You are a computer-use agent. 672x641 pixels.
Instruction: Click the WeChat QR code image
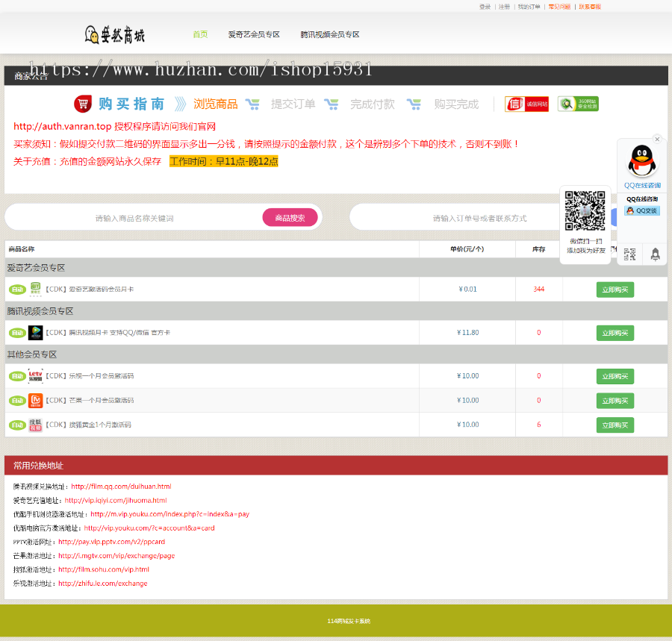(585, 210)
